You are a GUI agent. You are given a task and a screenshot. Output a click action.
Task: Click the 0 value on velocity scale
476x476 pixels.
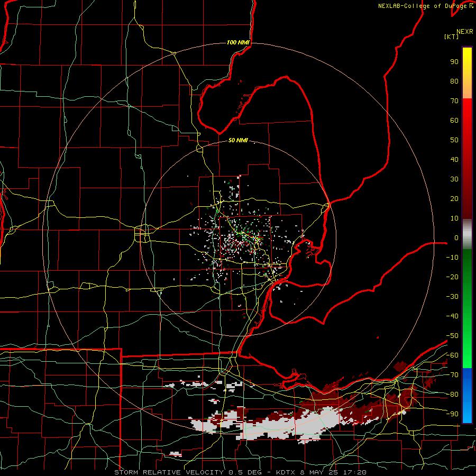(456, 238)
